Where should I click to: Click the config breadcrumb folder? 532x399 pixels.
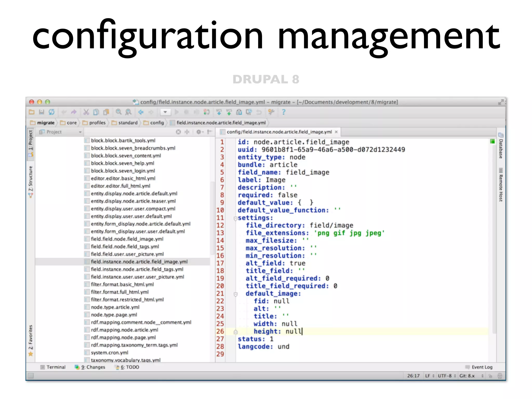(154, 123)
